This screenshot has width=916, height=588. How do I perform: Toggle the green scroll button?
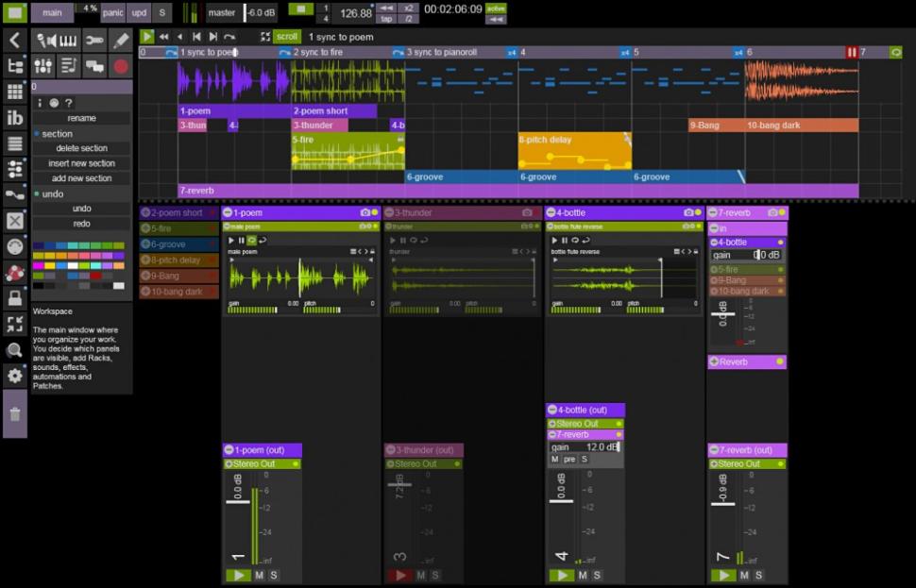(287, 37)
